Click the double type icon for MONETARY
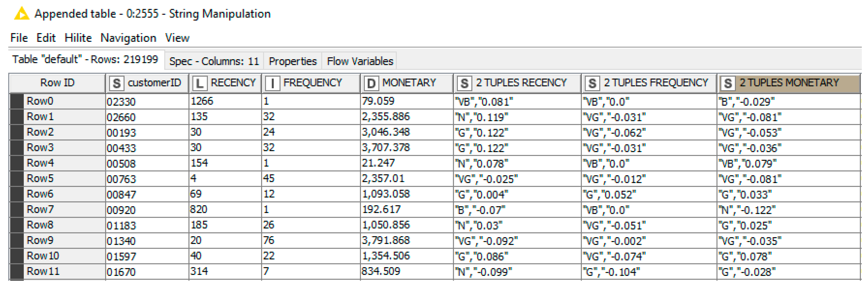This screenshot has height=289, width=868. click(371, 83)
